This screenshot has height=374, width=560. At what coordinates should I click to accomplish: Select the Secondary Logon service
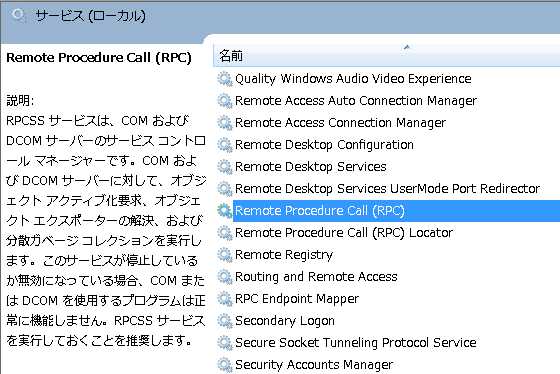click(x=285, y=321)
